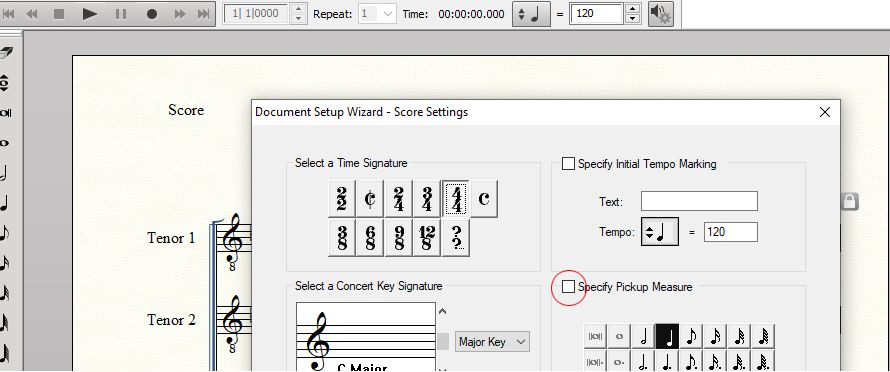Screen dimensions: 890x372
Task: Choose the common time C signature
Action: pyautogui.click(x=484, y=199)
